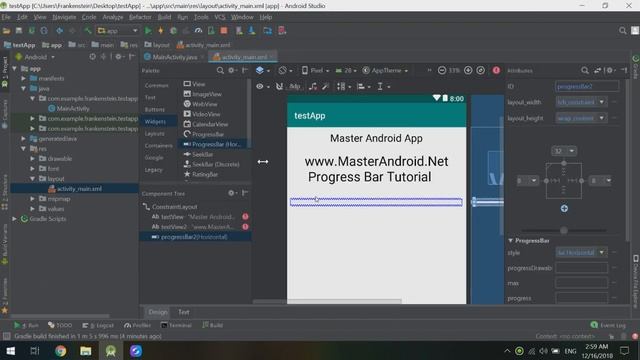This screenshot has width=640, height=360.
Task: Open the Android Profiler gauge icon in toolbar
Action: coord(198,31)
